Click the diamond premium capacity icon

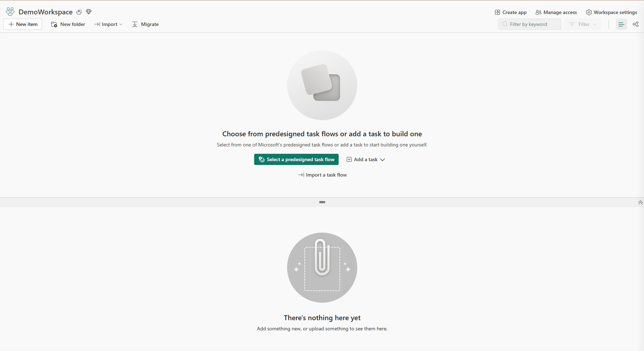pos(89,12)
